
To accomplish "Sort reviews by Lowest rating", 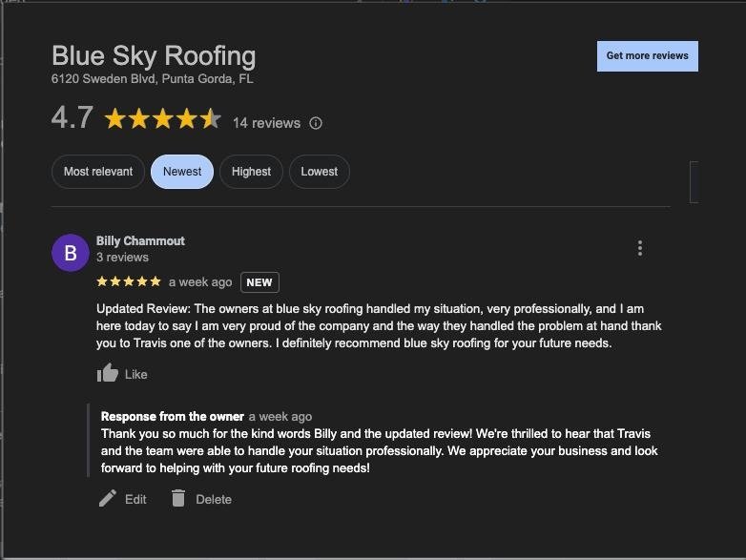I will coord(320,172).
